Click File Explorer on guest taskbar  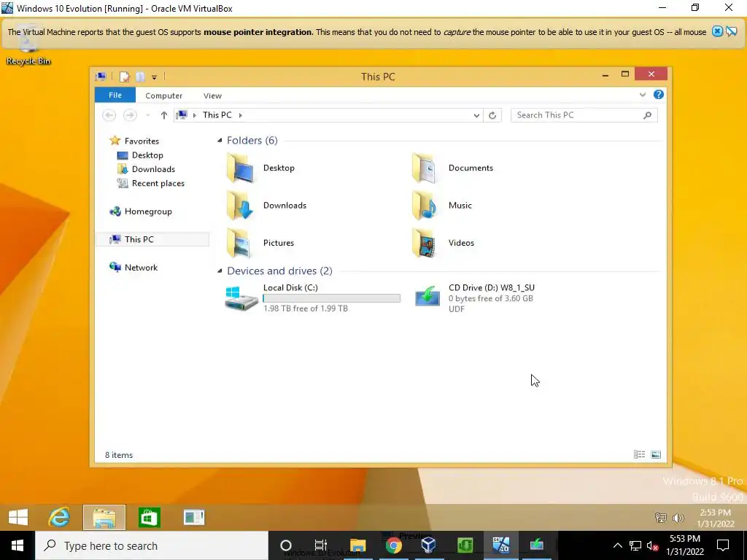pyautogui.click(x=104, y=517)
